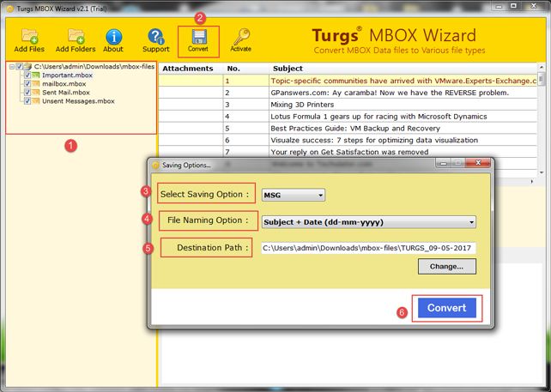Toggle the root mbox-files folder checkbox
The width and height of the screenshot is (551, 392).
pyautogui.click(x=20, y=66)
